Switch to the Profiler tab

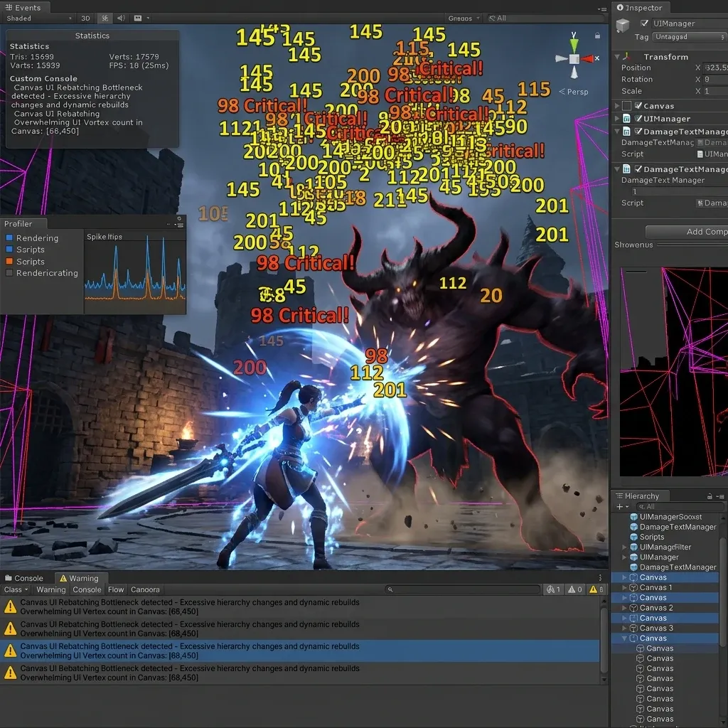pyautogui.click(x=18, y=224)
